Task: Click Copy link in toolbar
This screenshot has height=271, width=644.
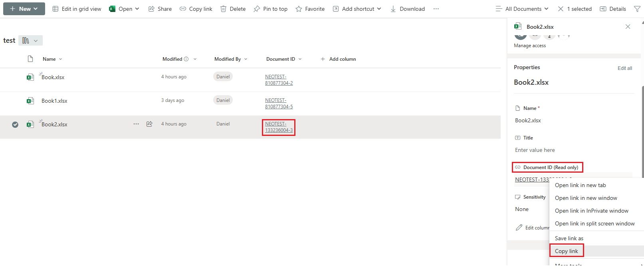Action: tap(196, 9)
